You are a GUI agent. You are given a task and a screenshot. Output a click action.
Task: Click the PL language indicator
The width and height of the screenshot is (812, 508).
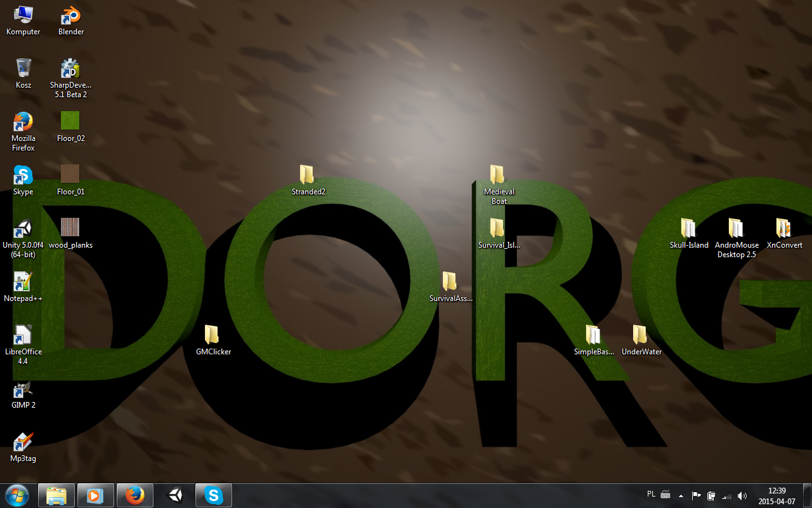[x=651, y=494]
